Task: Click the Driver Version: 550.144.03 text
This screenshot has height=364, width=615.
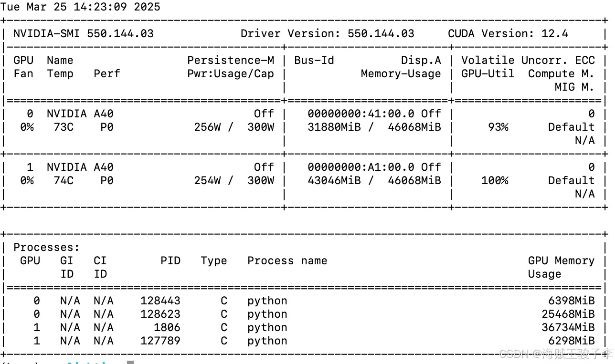Action: [x=328, y=34]
